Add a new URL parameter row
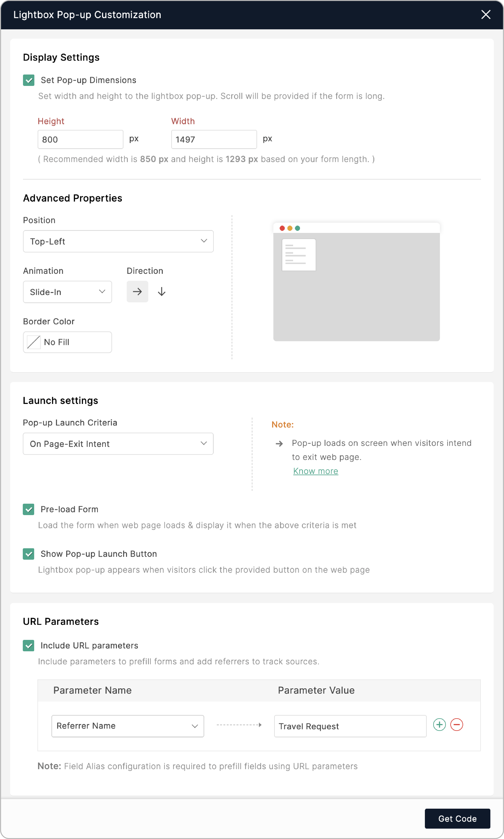 tap(439, 725)
